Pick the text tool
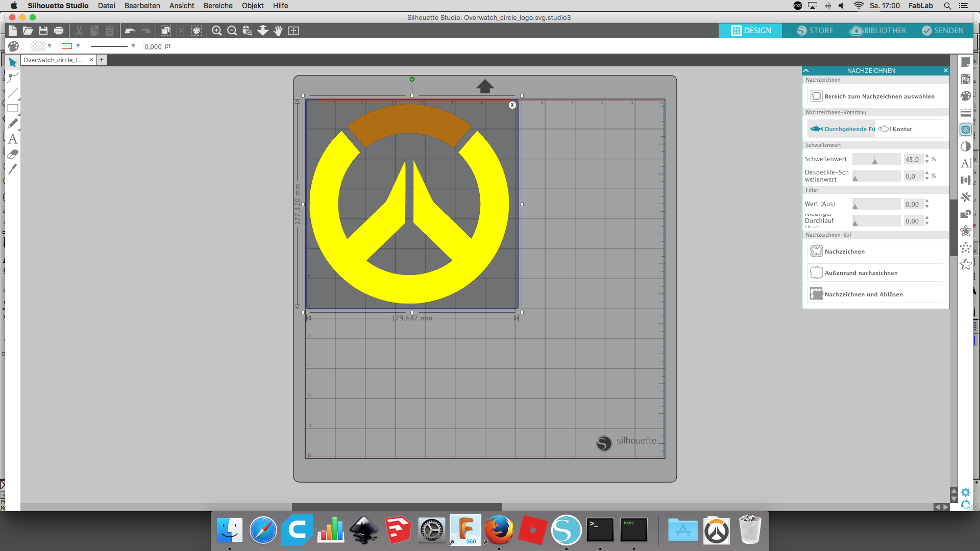The height and width of the screenshot is (551, 980). point(13,139)
